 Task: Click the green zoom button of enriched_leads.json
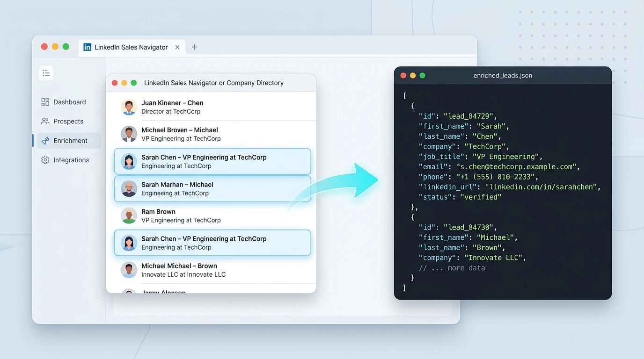click(422, 75)
